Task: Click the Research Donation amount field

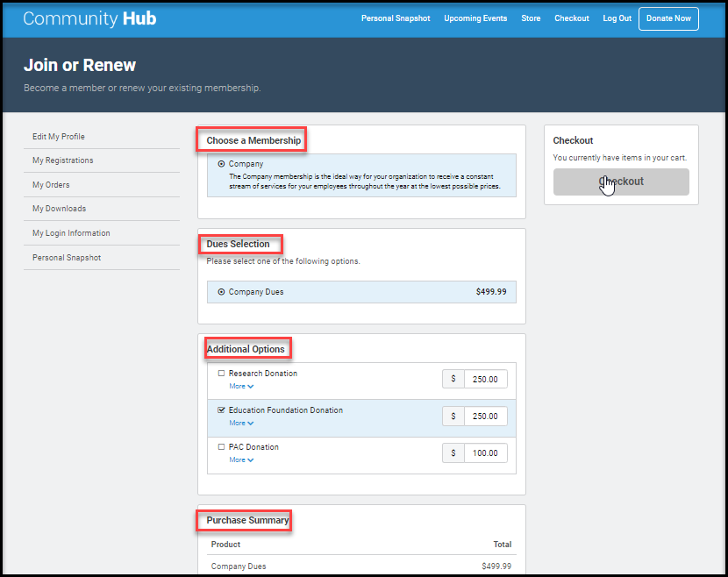Action: coord(485,380)
